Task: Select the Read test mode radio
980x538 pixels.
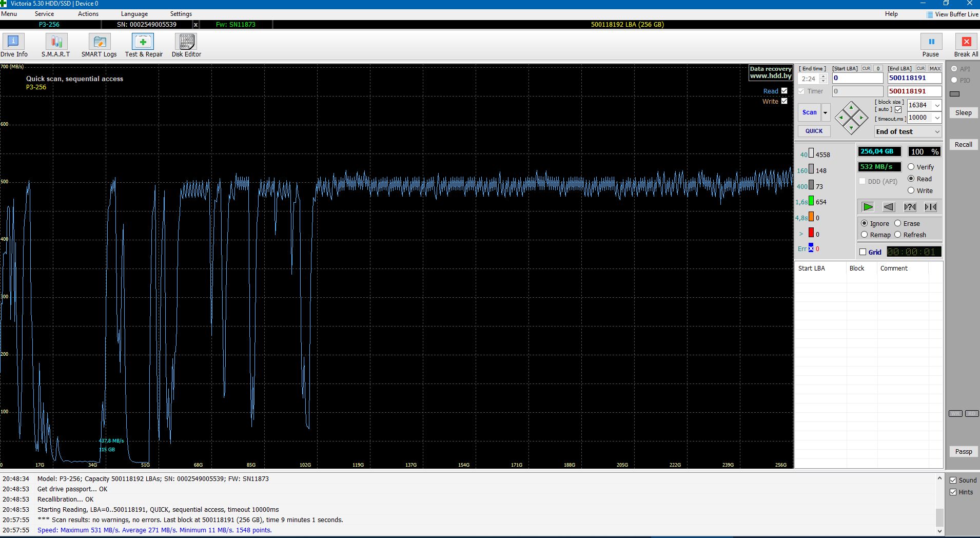Action: tap(911, 179)
